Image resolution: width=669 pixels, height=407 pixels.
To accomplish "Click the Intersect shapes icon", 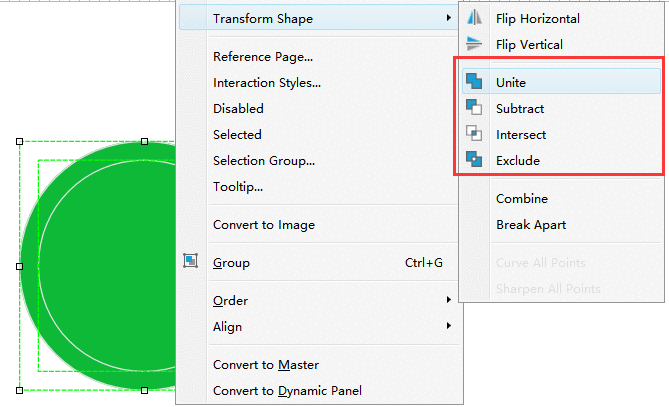I will pos(474,133).
